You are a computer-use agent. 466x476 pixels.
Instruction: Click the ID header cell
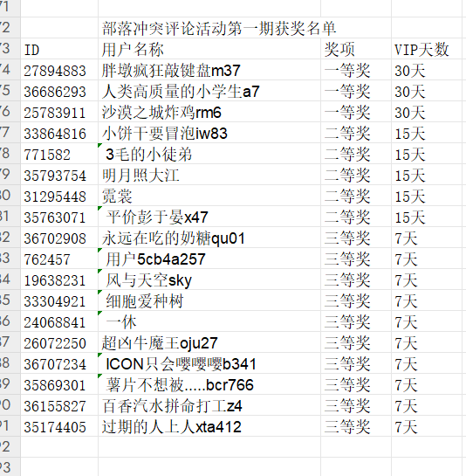point(59,49)
